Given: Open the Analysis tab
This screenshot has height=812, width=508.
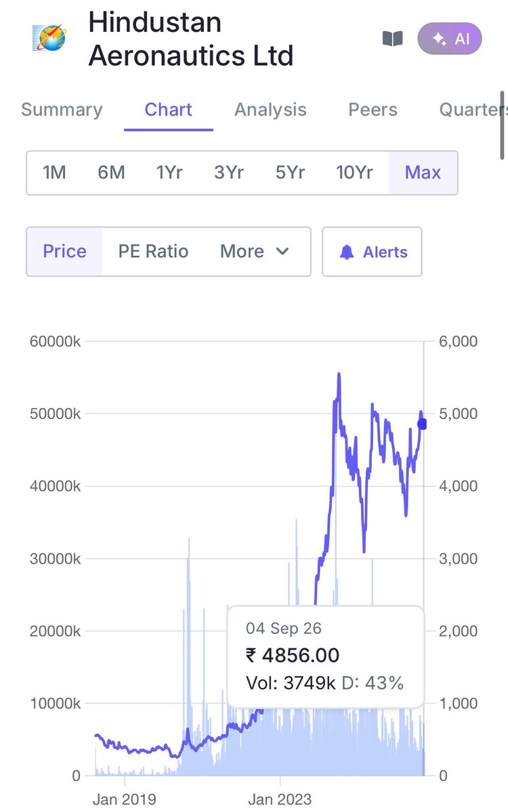Looking at the screenshot, I should click(x=270, y=110).
